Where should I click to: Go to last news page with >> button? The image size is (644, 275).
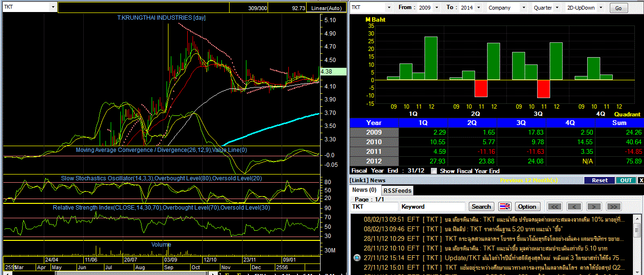(613, 206)
